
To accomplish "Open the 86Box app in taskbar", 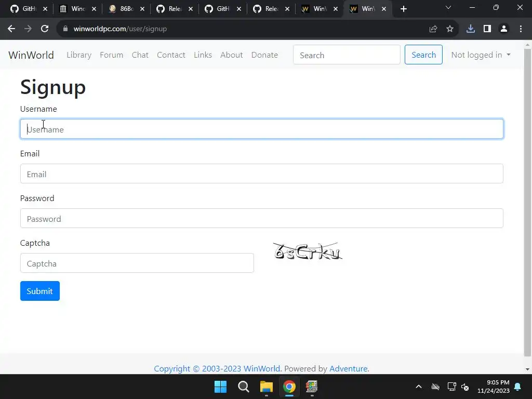I will [x=312, y=387].
